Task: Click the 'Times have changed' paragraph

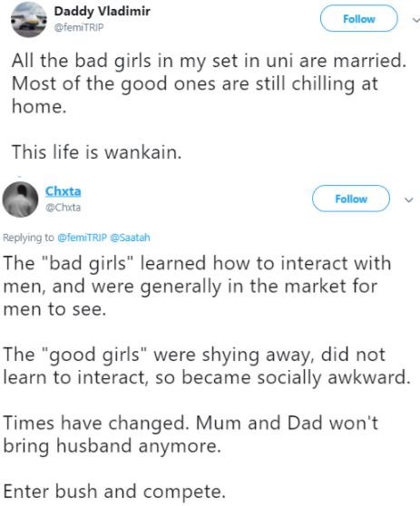Action: [x=190, y=434]
